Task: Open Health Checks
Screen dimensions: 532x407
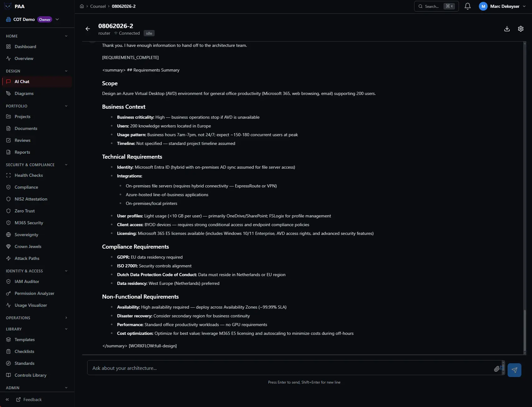Action: pyautogui.click(x=37, y=175)
